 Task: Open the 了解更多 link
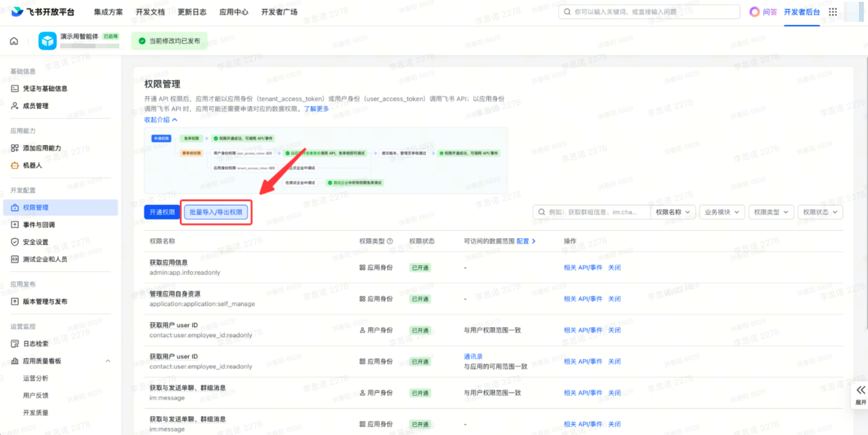pyautogui.click(x=316, y=109)
